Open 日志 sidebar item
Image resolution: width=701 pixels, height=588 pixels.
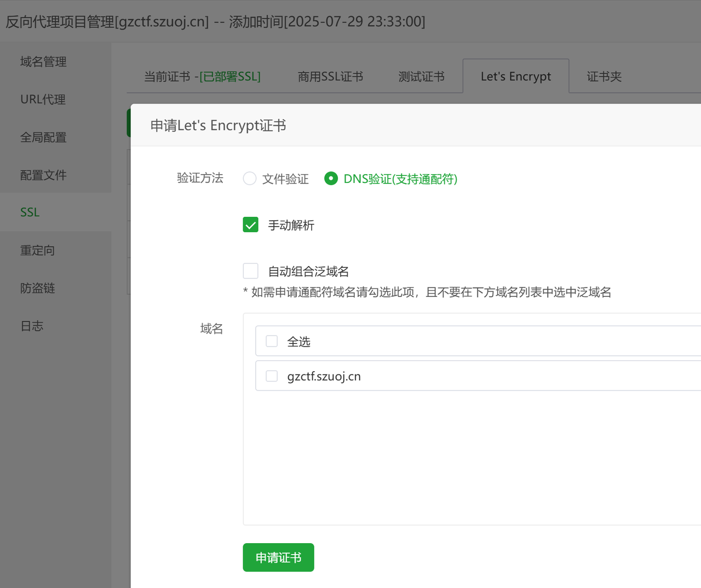(x=32, y=326)
